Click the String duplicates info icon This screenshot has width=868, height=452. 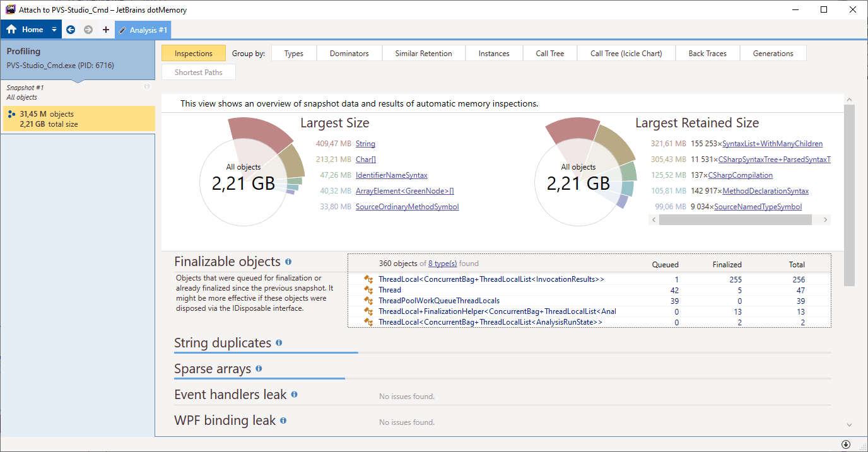coord(279,343)
